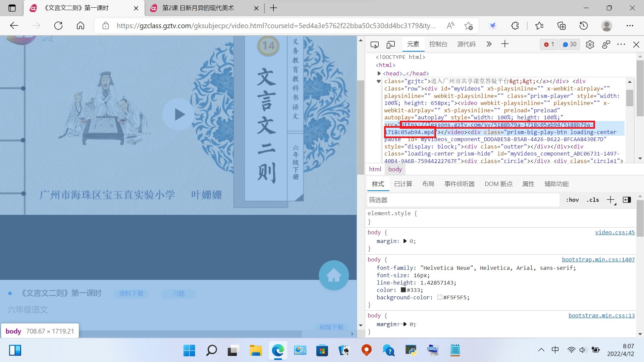The height and width of the screenshot is (362, 644).
Task: Close the DevTools panel
Action: 636,44
